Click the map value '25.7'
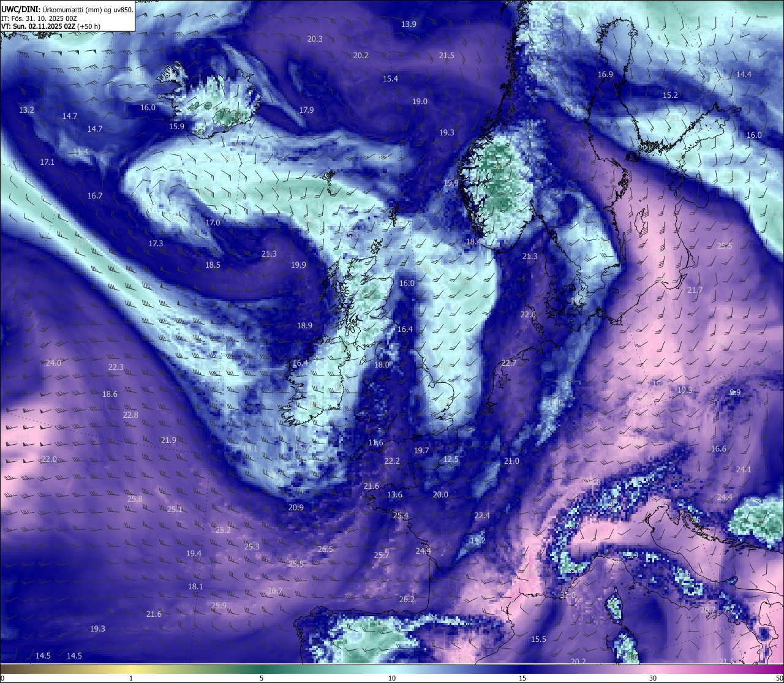 (381, 555)
